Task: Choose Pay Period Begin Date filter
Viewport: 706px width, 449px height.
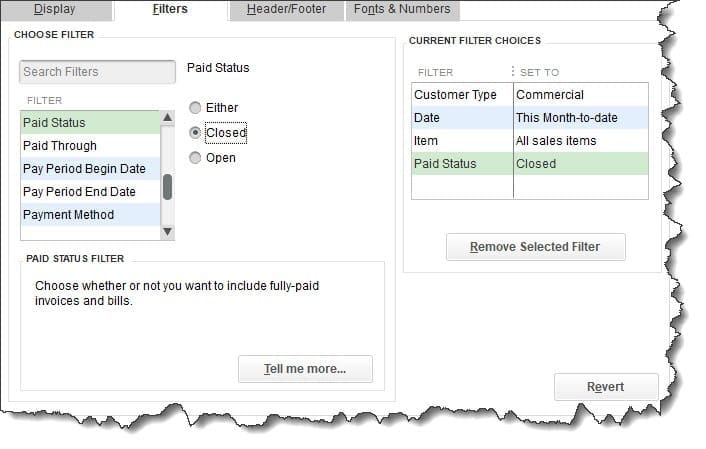Action: 84,169
